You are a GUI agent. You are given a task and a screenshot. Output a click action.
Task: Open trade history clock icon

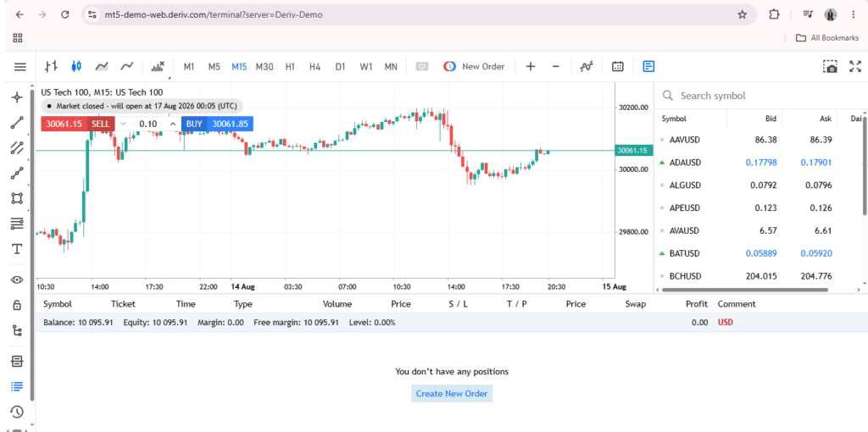(17, 411)
